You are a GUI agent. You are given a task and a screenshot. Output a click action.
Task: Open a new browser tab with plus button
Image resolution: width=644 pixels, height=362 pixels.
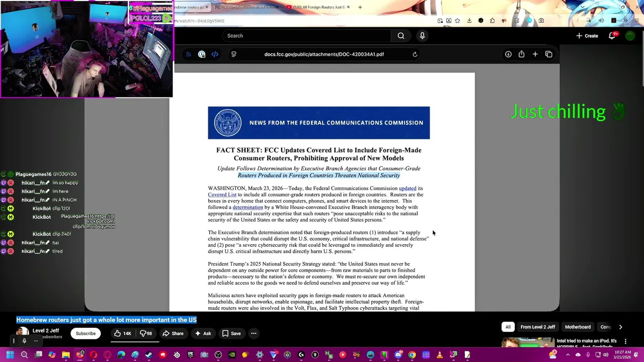point(360,7)
